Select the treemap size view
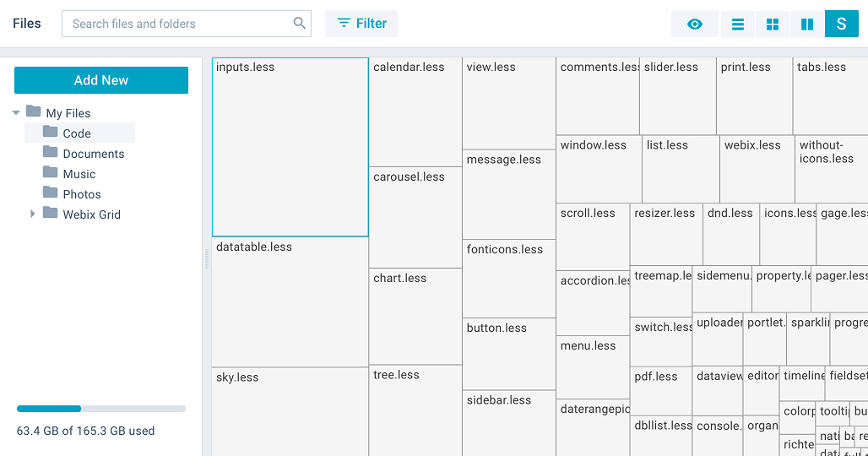 point(841,24)
